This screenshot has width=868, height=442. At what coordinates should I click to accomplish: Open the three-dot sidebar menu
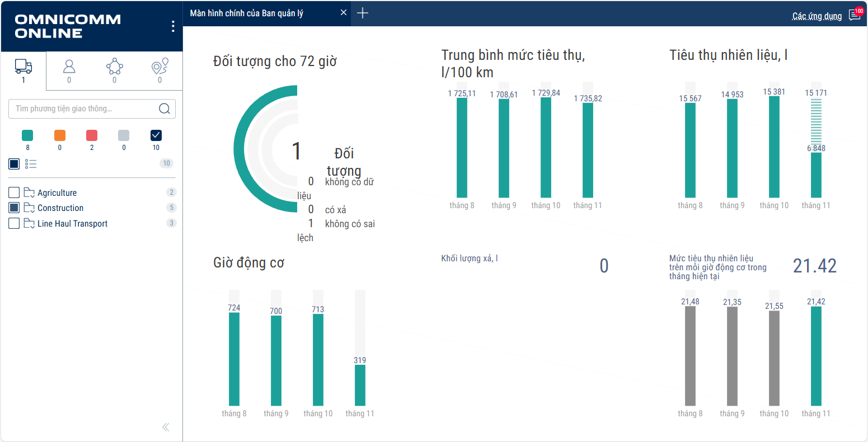(x=173, y=26)
